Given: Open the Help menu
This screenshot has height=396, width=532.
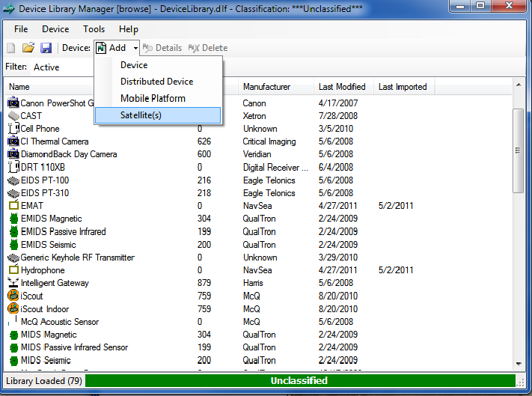Looking at the screenshot, I should click(x=129, y=29).
